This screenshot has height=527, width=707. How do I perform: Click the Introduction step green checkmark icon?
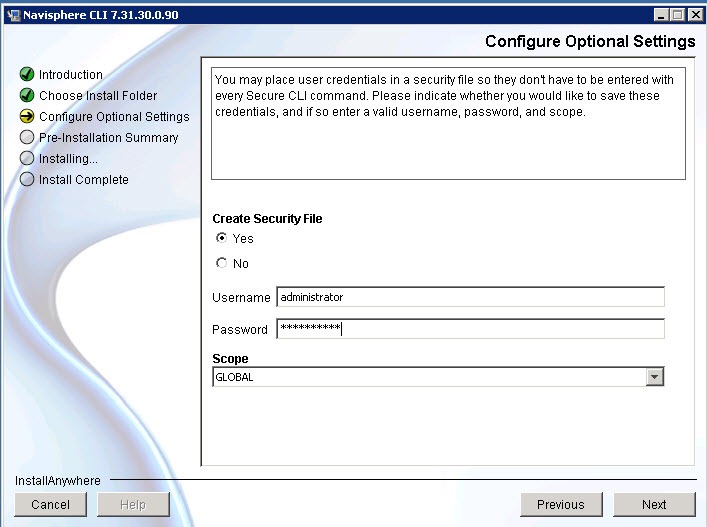tap(27, 75)
